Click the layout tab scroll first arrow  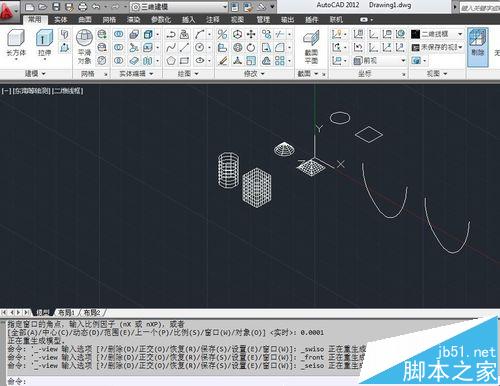[4, 312]
